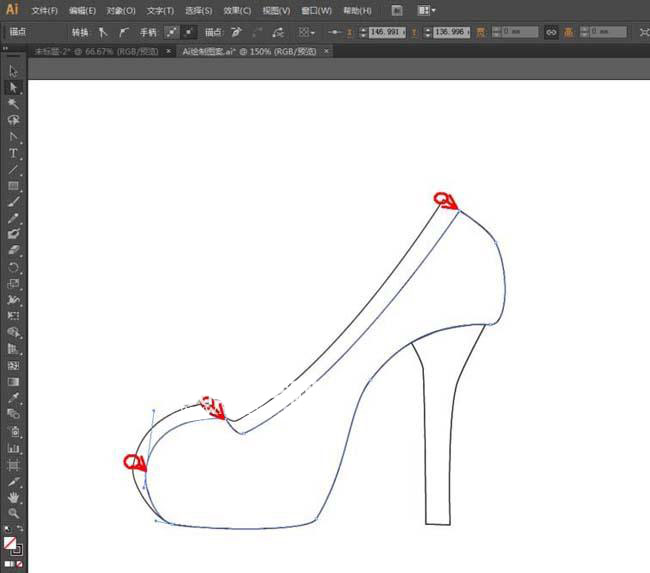Activate the Eraser tool
The width and height of the screenshot is (650, 573).
(x=14, y=251)
